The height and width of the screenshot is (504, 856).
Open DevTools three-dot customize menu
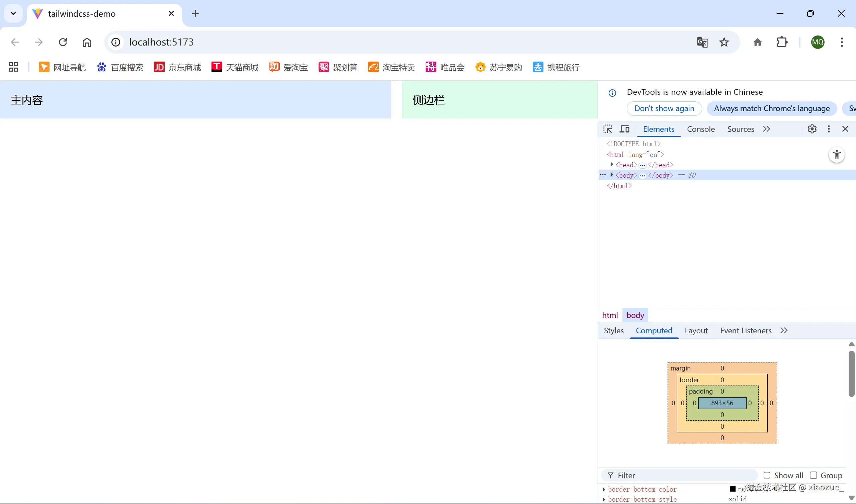tap(829, 129)
